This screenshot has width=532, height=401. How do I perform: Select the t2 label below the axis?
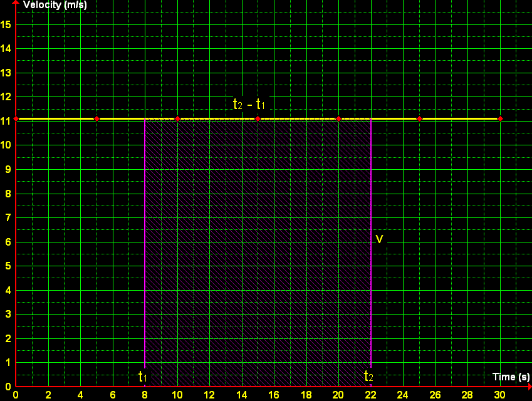368,377
